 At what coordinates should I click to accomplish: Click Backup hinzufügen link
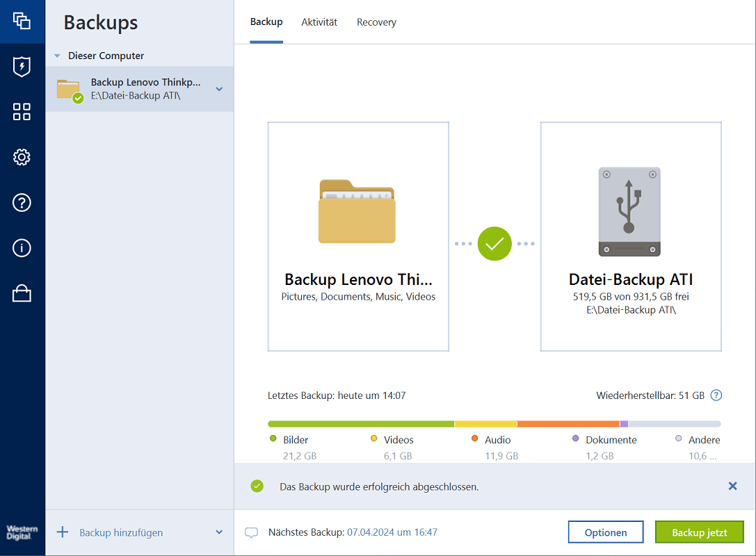(x=121, y=532)
